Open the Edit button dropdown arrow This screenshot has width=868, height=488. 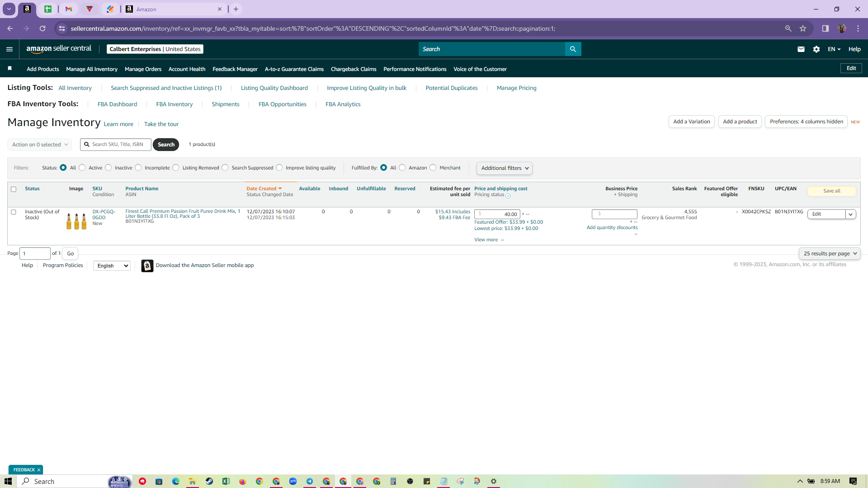tap(851, 214)
